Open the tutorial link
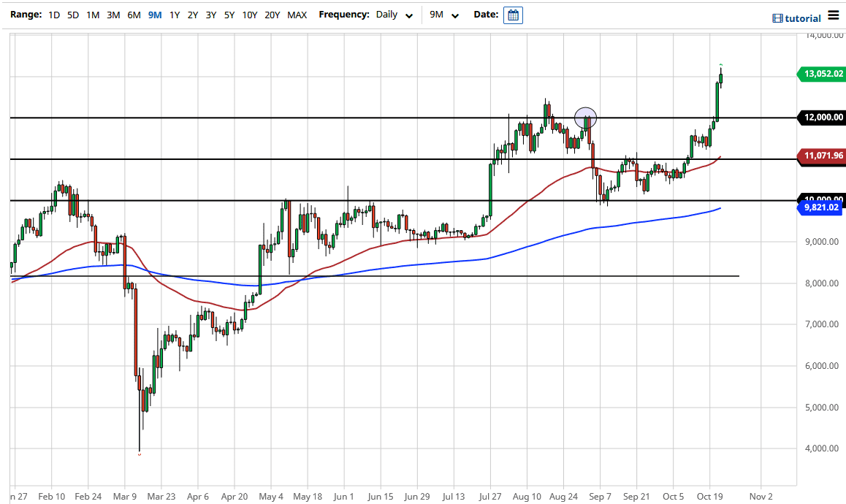846x504 pixels. 802,18
